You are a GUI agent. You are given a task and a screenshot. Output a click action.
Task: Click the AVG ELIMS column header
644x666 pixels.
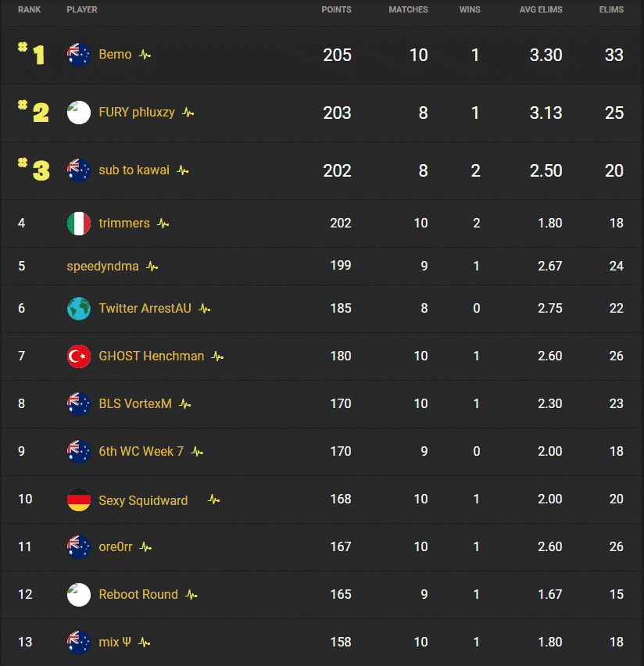[x=541, y=9]
